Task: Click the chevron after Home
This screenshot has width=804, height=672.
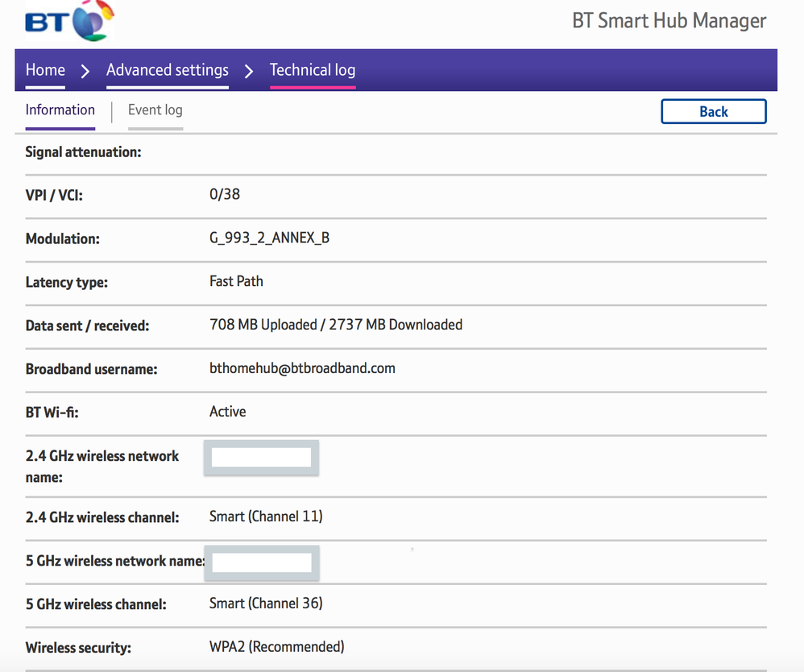Action: tap(85, 71)
